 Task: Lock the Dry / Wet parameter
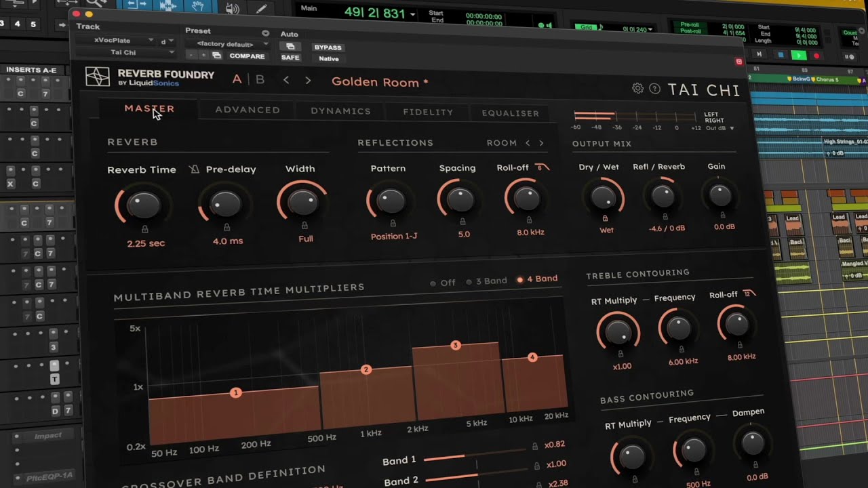(x=605, y=218)
